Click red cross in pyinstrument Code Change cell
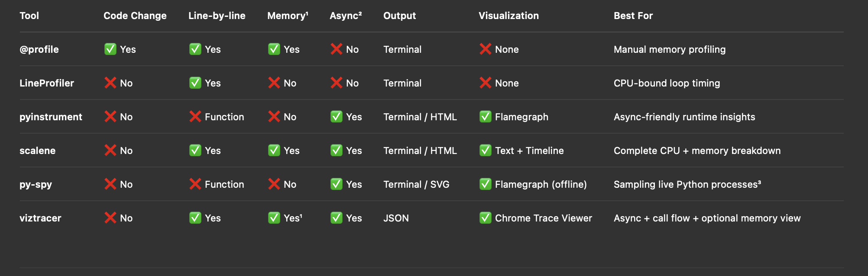 (x=110, y=116)
